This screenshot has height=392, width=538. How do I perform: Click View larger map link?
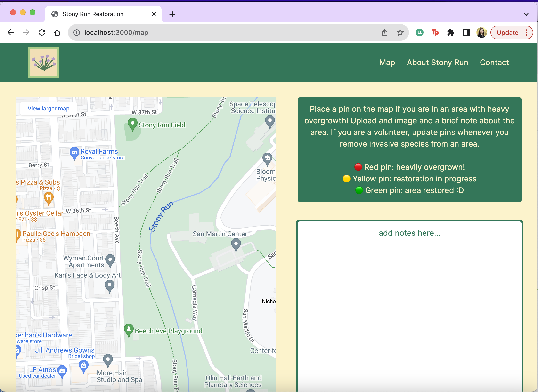(49, 108)
